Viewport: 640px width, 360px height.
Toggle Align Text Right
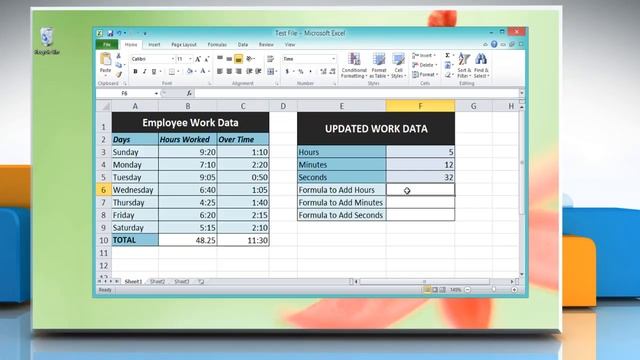239,71
